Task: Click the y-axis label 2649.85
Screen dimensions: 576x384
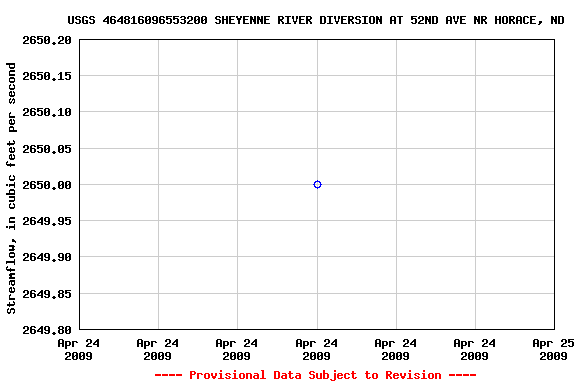Action: (47, 294)
